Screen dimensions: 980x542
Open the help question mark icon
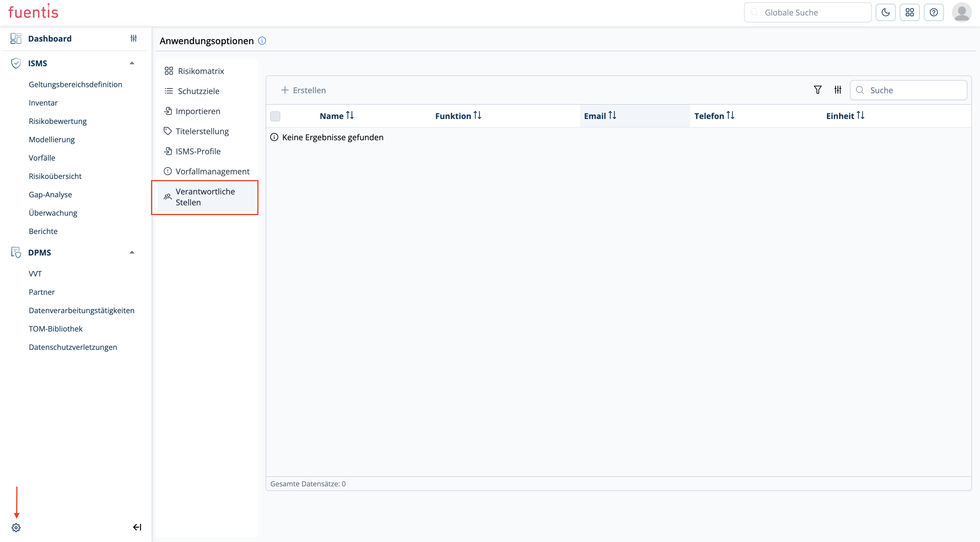click(934, 13)
